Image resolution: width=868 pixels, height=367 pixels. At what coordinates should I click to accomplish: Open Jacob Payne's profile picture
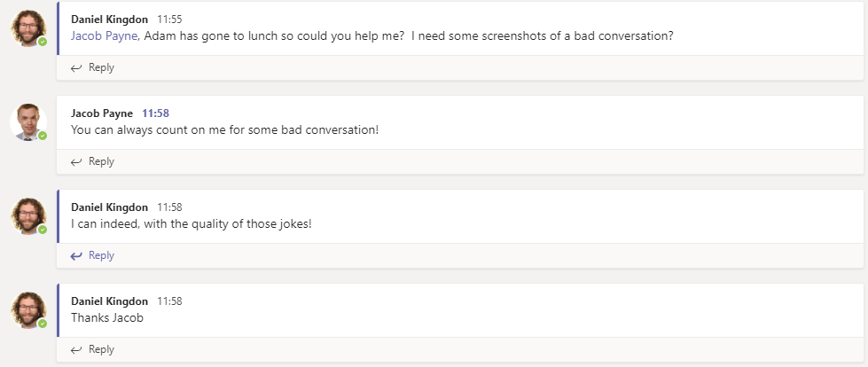coord(28,121)
